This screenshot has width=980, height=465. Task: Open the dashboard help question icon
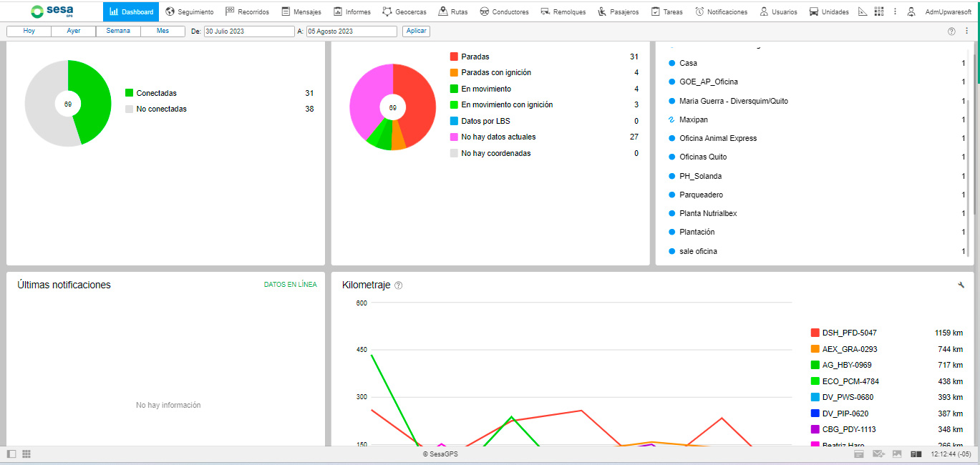tap(951, 31)
